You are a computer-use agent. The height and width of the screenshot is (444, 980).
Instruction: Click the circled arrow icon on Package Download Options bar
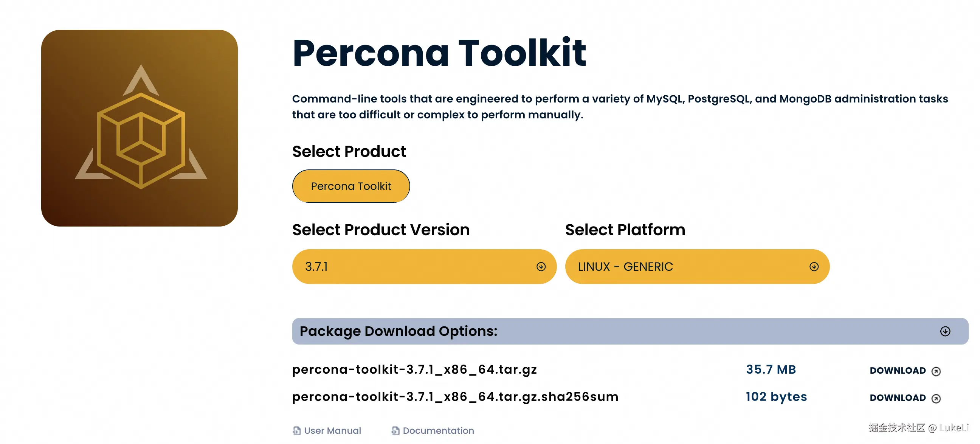945,331
